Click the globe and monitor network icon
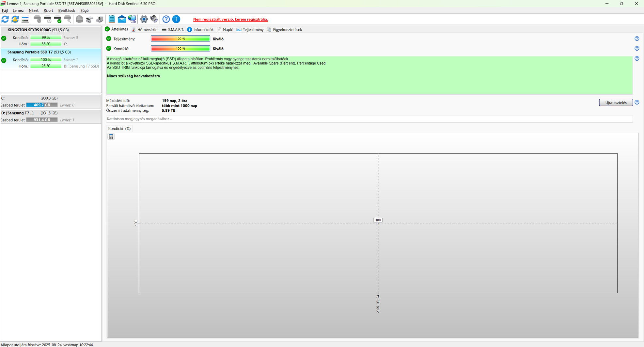Image resolution: width=644 pixels, height=347 pixels. [132, 19]
